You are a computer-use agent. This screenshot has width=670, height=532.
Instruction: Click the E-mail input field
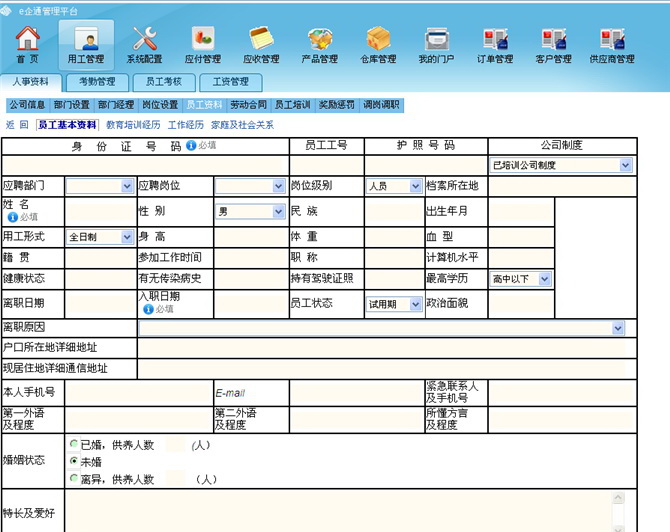pyautogui.click(x=357, y=393)
